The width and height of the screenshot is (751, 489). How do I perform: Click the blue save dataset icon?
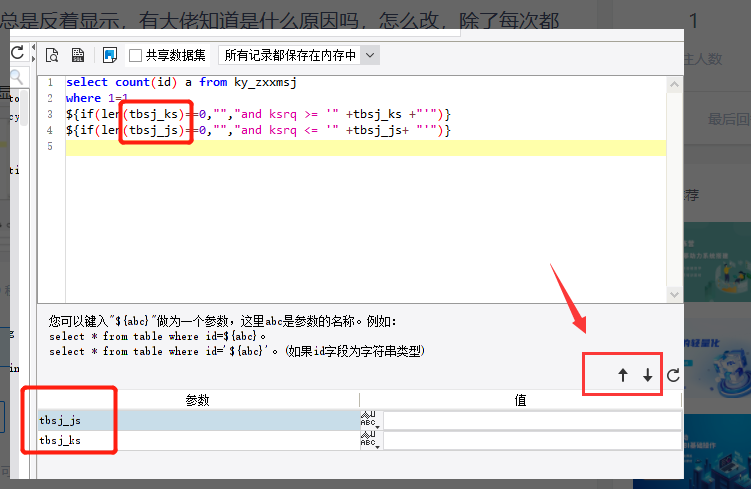pyautogui.click(x=110, y=55)
